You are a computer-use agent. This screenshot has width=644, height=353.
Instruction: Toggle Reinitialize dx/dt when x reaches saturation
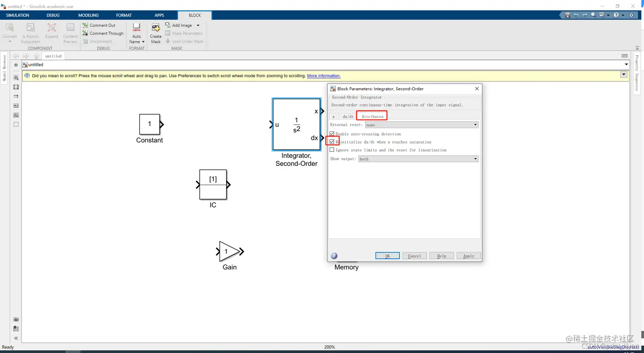point(332,142)
